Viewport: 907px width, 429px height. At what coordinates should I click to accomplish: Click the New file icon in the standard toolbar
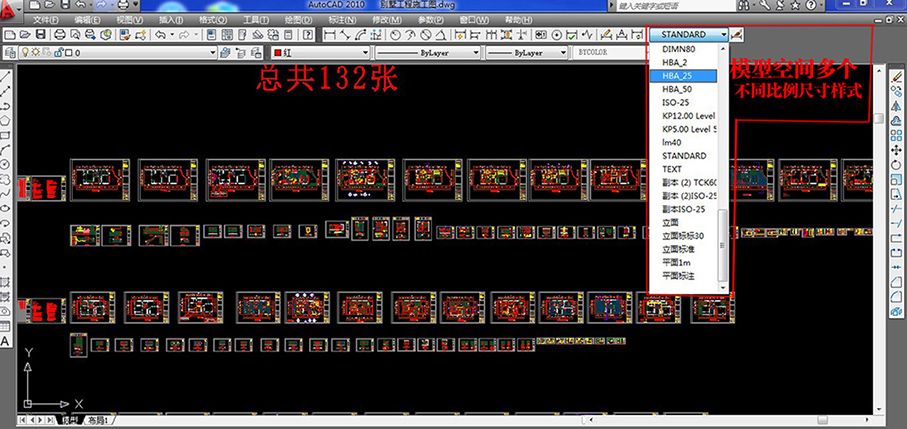10,35
